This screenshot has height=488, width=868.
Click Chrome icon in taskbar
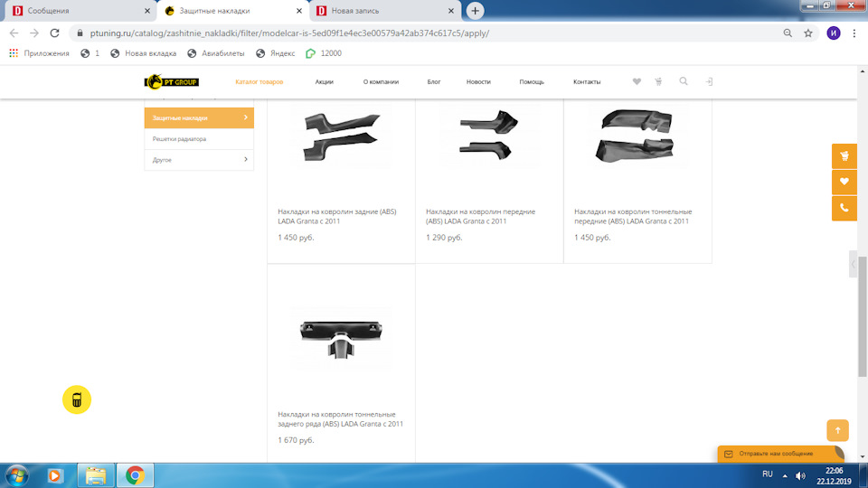click(135, 476)
